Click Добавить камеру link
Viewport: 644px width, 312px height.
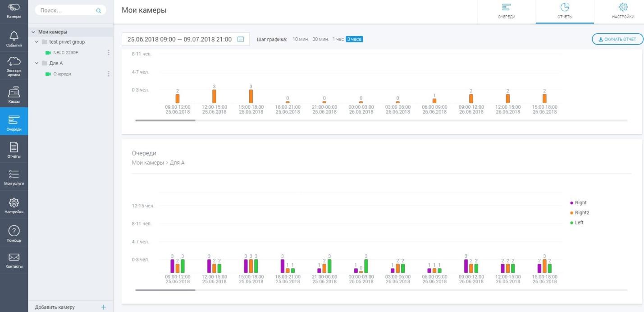point(55,307)
